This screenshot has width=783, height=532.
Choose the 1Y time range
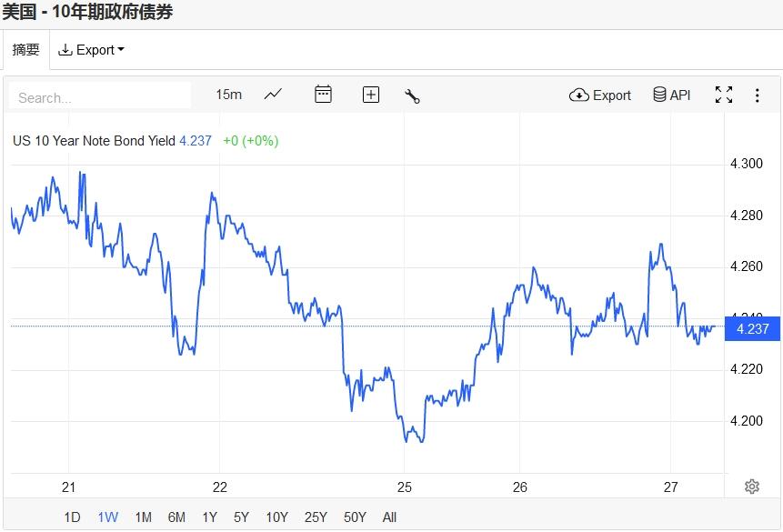tap(209, 517)
